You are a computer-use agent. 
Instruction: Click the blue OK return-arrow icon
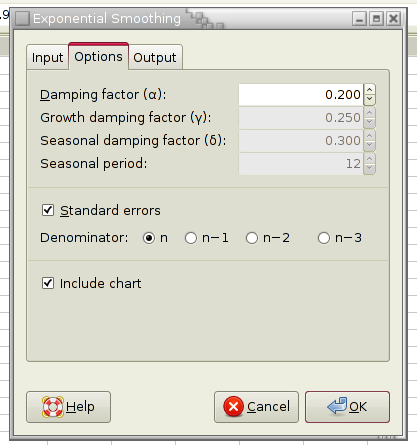(337, 406)
